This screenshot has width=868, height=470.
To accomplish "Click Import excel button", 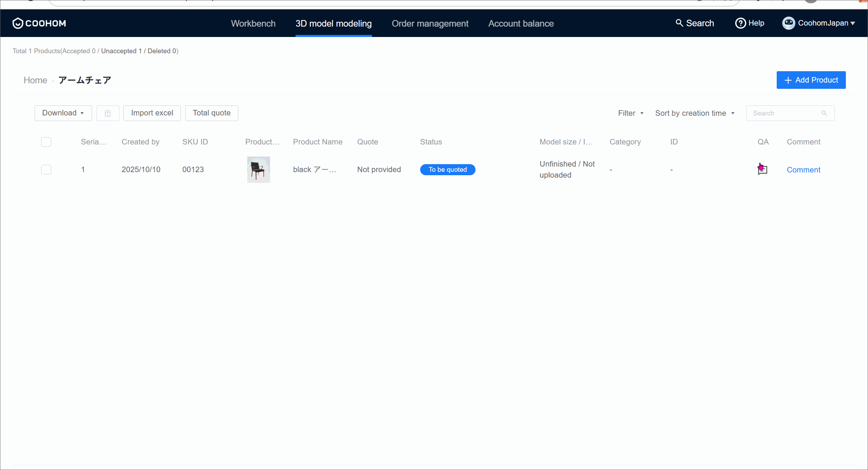I will point(152,113).
